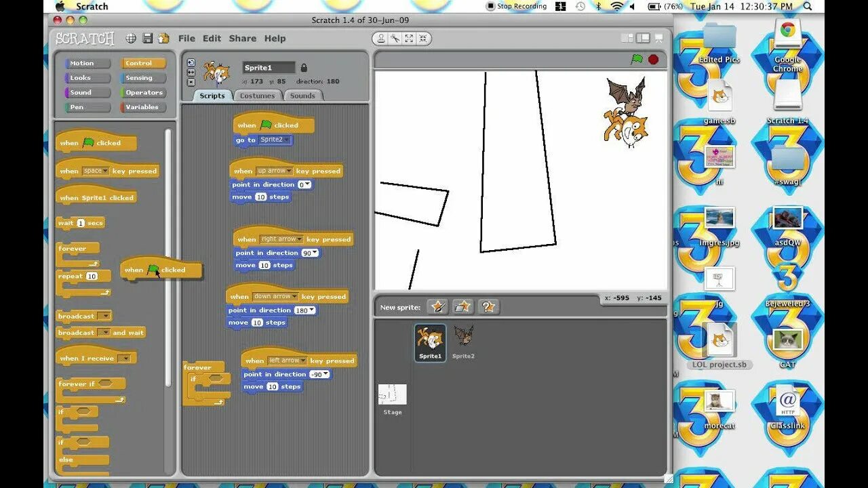868x488 pixels.
Task: Click the red stop sign above the stage
Action: [653, 60]
